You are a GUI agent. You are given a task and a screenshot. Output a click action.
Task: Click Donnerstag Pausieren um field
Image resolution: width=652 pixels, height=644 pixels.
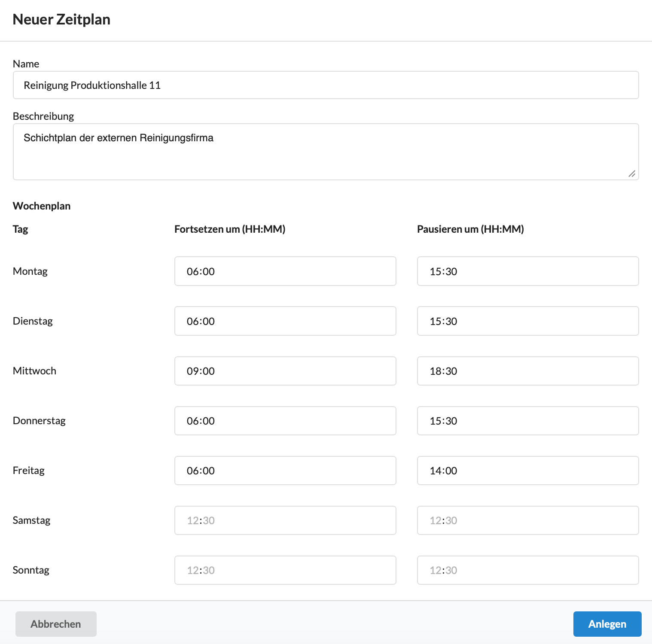[528, 421]
